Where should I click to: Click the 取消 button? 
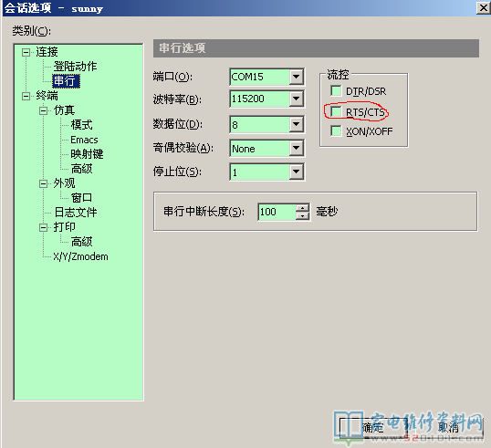[x=448, y=427]
